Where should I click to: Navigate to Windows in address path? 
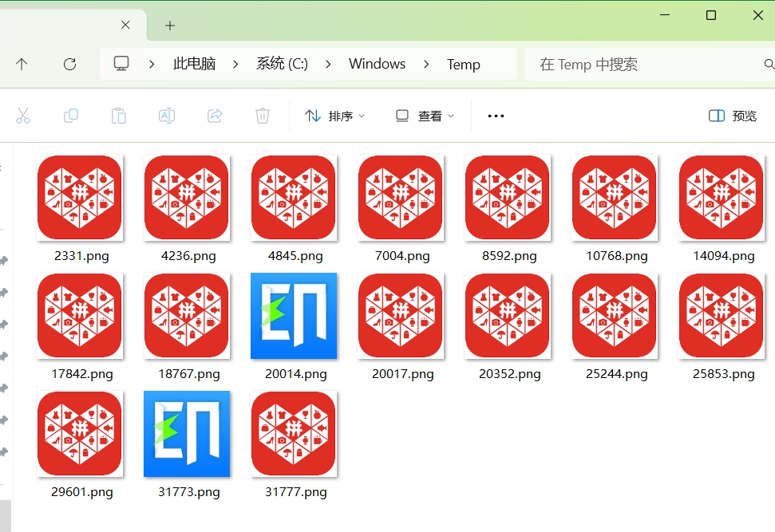(377, 65)
